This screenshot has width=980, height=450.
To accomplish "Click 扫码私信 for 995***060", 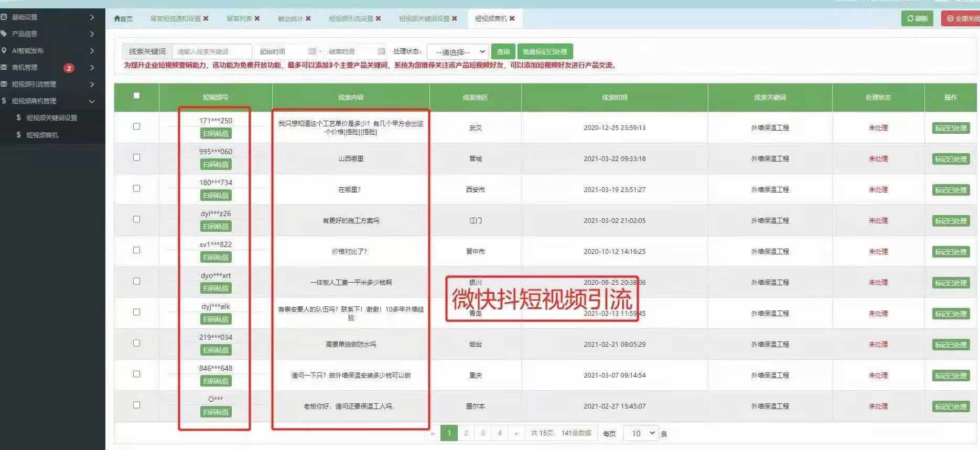I will coord(216,164).
